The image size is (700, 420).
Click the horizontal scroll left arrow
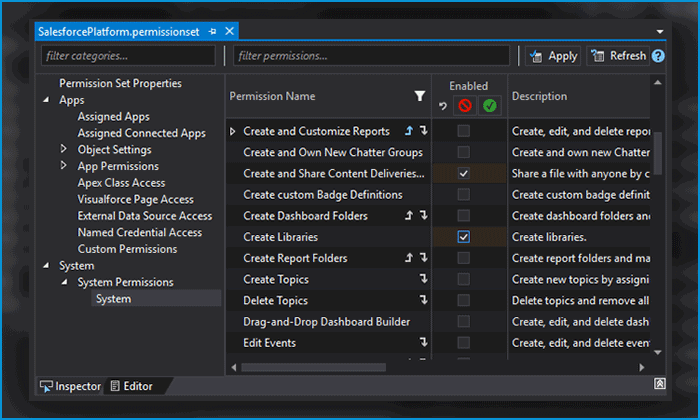(234, 367)
